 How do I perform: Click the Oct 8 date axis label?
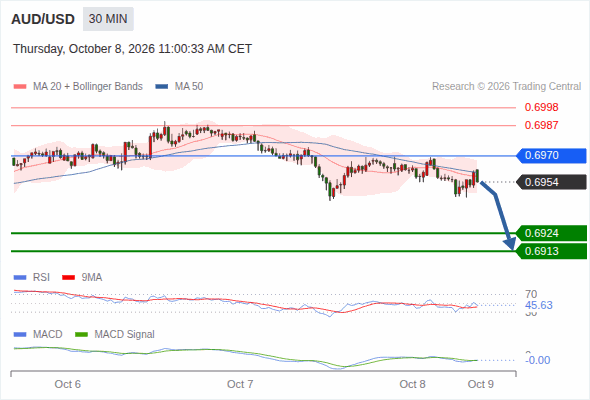point(412,384)
